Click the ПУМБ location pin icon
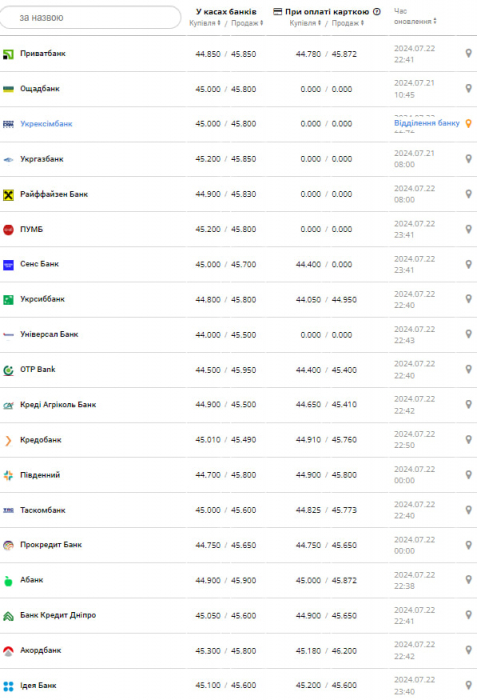This screenshot has height=700, width=477. click(x=469, y=229)
